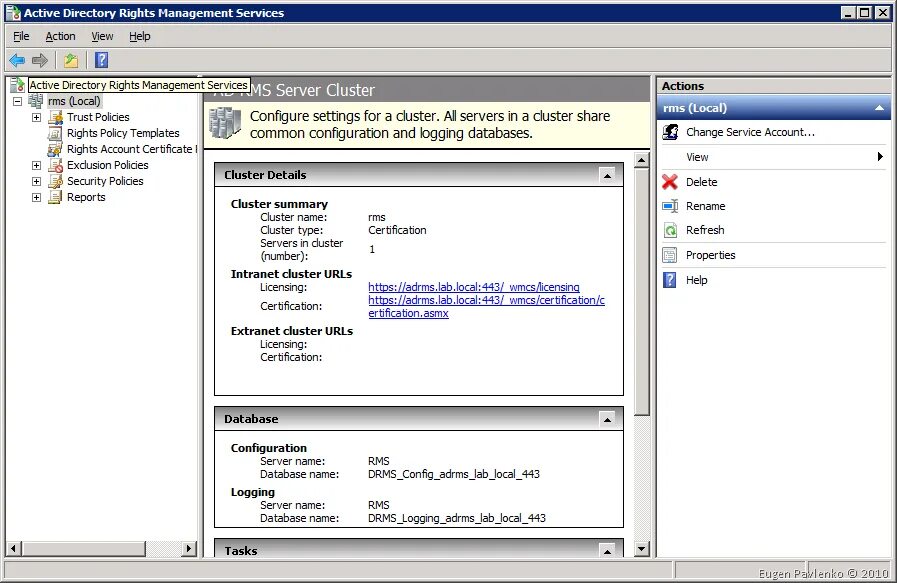Open Properties from the Actions pane

pos(711,255)
